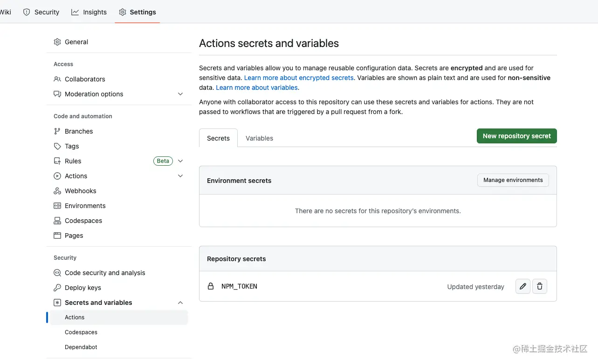This screenshot has height=364, width=598.
Task: Click New repository secret button
Action: [x=516, y=136]
